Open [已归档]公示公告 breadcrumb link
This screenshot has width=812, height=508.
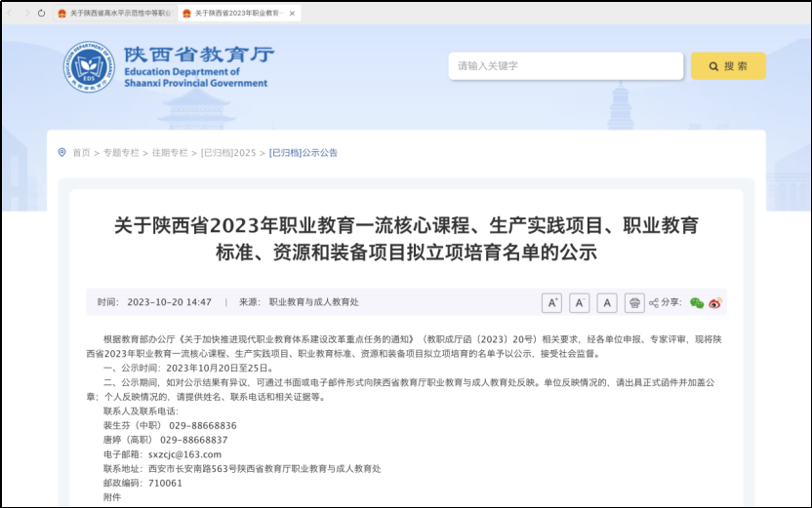(304, 153)
